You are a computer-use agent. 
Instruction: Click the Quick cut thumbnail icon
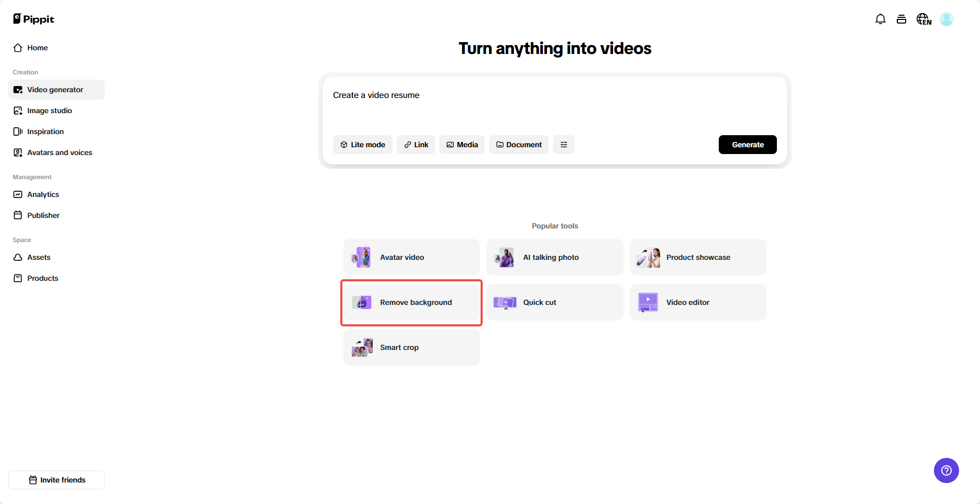point(505,302)
